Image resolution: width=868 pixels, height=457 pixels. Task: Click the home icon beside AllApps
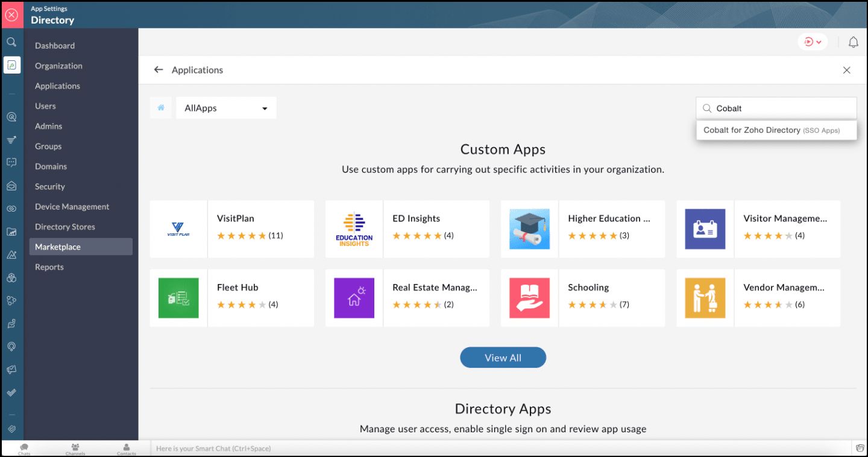tap(161, 108)
